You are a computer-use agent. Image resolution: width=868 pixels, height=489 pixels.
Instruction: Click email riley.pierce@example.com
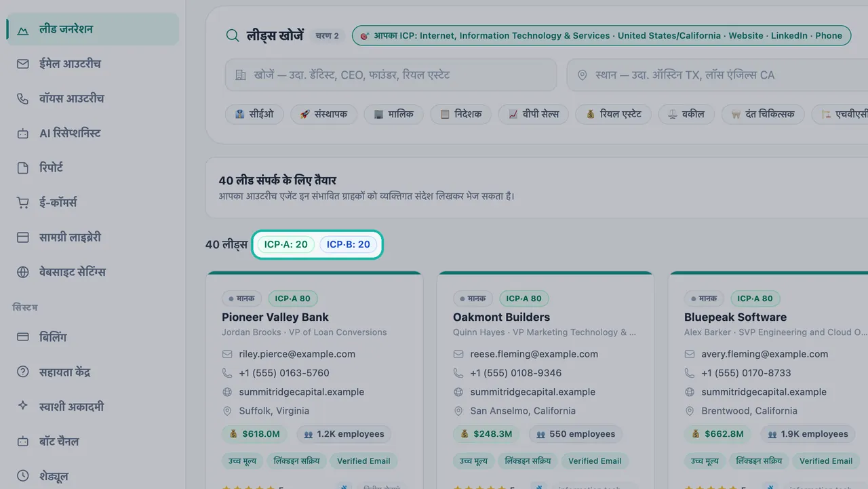pyautogui.click(x=297, y=354)
